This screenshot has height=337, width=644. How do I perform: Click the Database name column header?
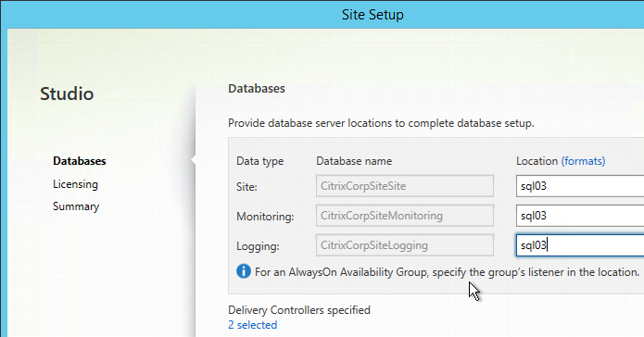354,161
